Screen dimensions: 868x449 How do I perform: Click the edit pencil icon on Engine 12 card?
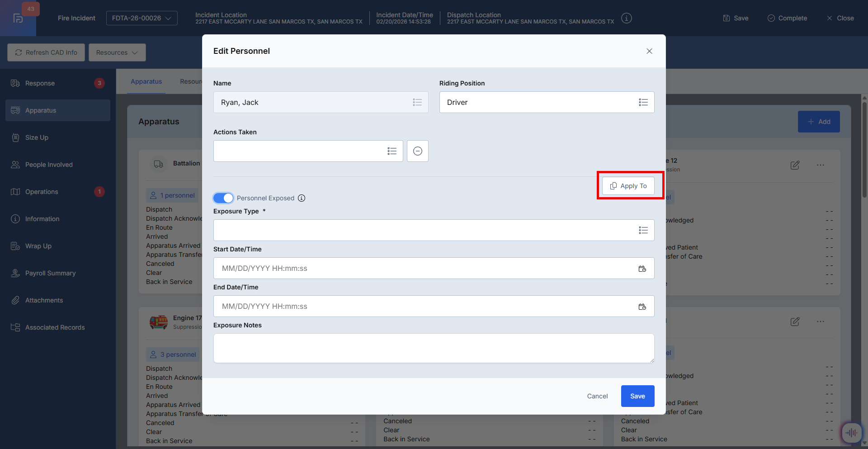click(795, 165)
